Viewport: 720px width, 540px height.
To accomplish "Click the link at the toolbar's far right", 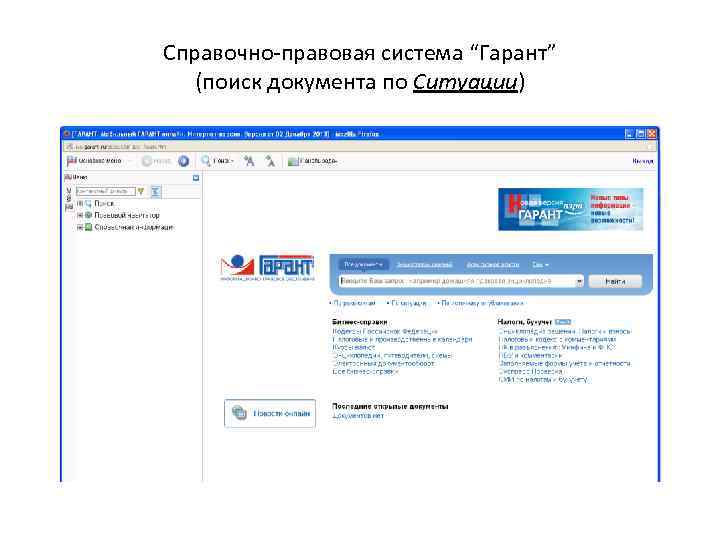I will (642, 161).
